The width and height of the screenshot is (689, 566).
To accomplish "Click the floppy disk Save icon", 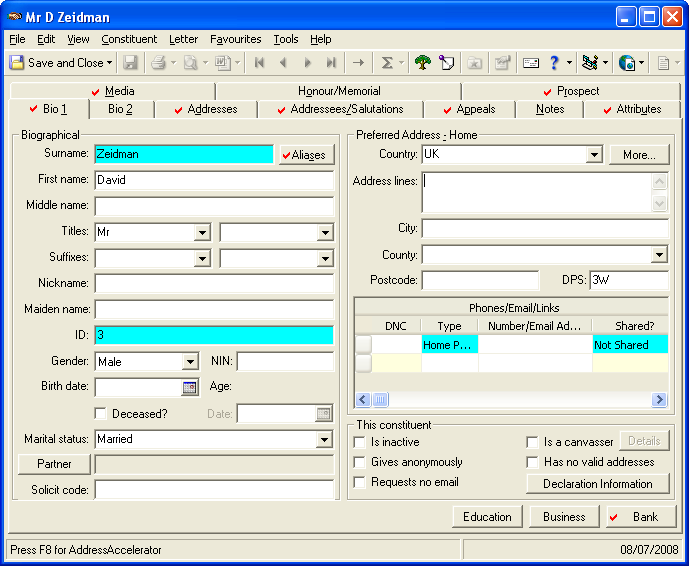I will pos(130,63).
